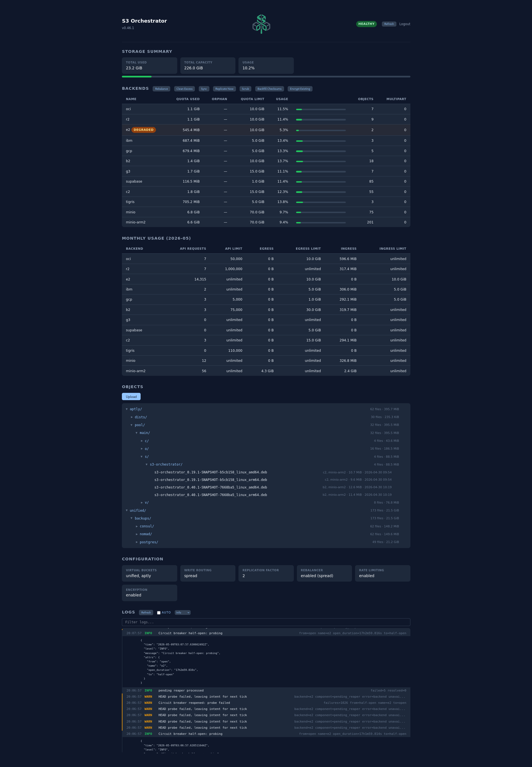Select s3-orchestrator_0.40.1 linux_amd64.deb file
532x767 pixels.
(x=211, y=487)
